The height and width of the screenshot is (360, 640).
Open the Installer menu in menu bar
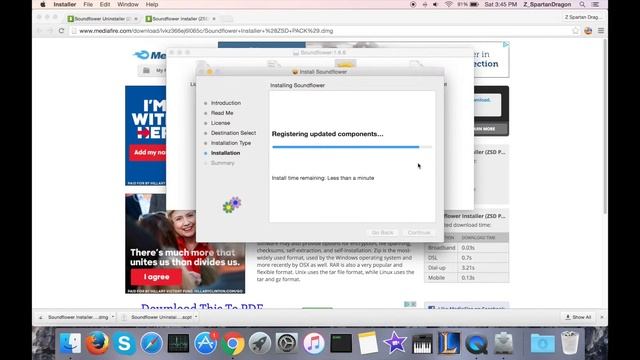[64, 4]
